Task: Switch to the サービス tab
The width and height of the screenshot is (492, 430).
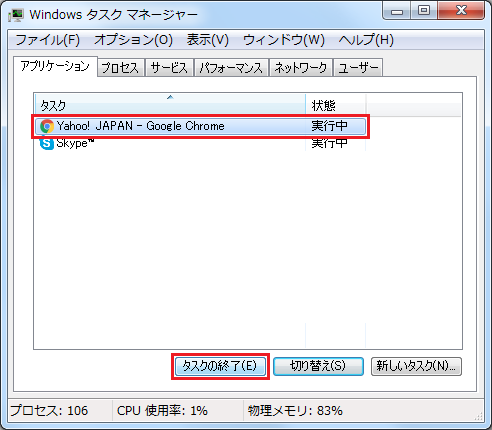Action: [x=169, y=68]
